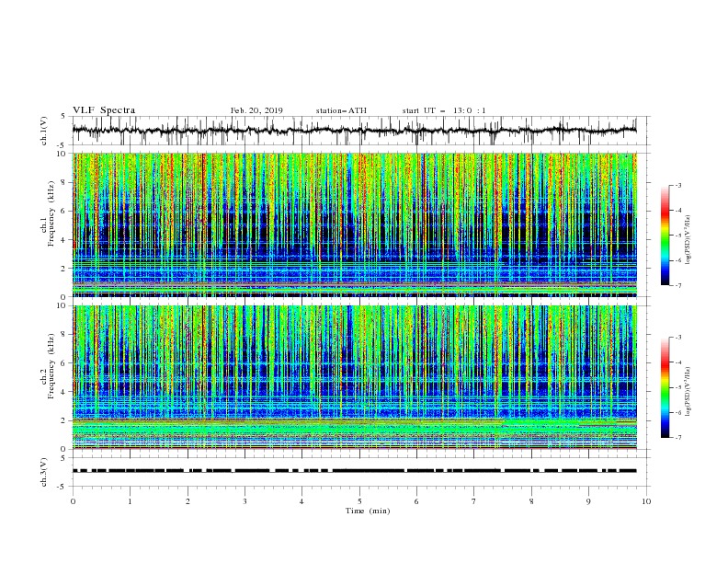Click the 'ch.1(V)' waveform axis label

pos(44,131)
